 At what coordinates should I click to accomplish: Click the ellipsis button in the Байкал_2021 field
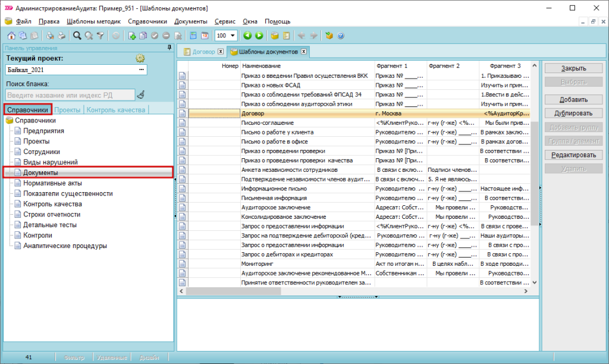pyautogui.click(x=142, y=70)
